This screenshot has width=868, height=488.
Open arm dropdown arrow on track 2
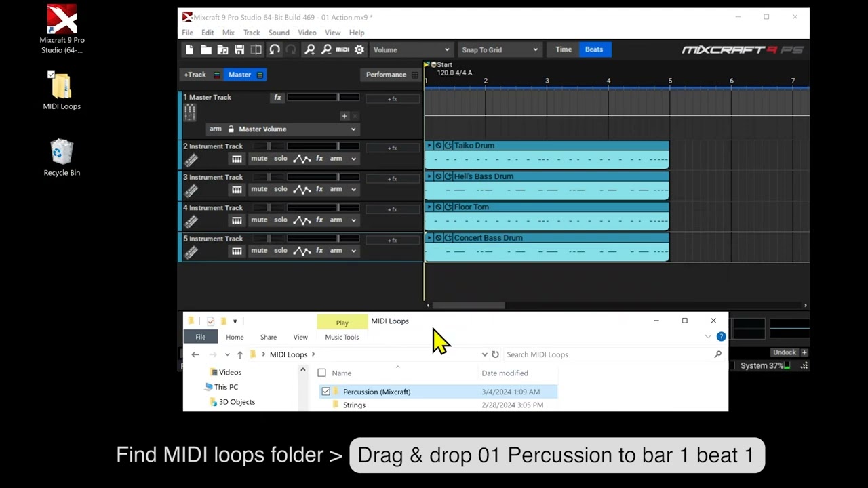353,159
